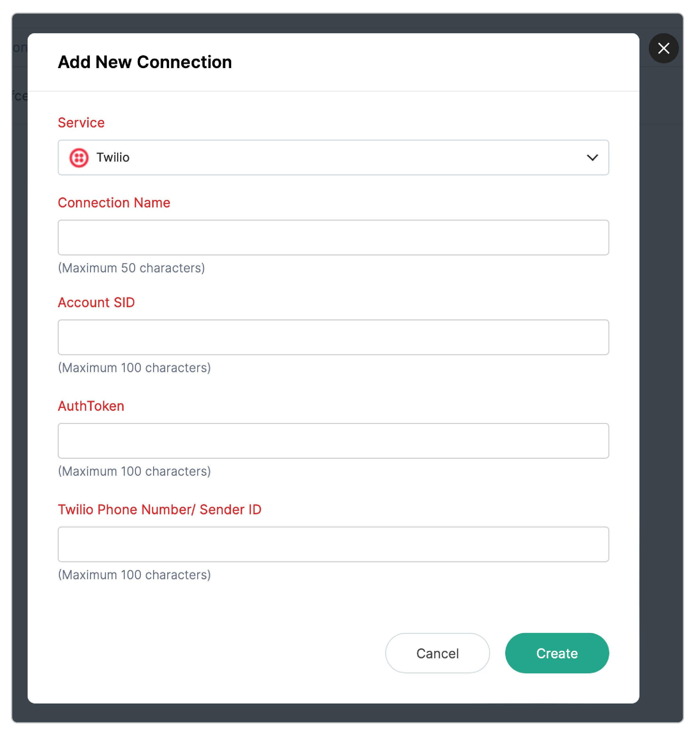Click the Twilio Phone Number/ Sender ID label
Image resolution: width=700 pixels, height=738 pixels.
159,509
